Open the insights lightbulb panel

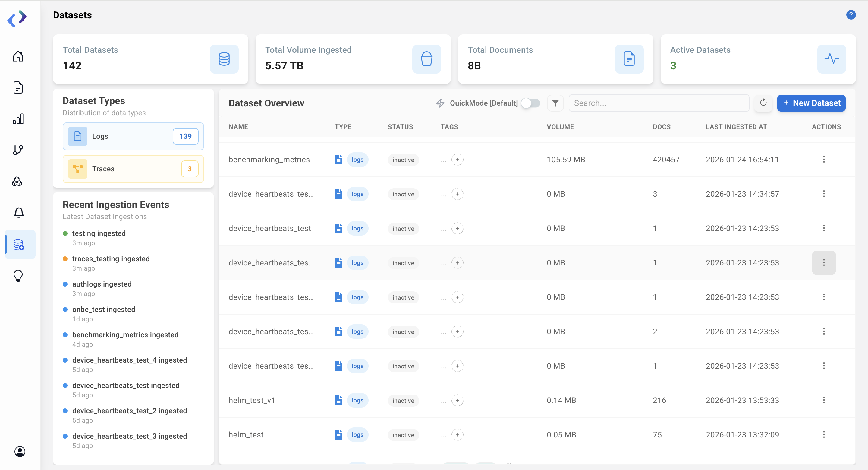pyautogui.click(x=18, y=275)
